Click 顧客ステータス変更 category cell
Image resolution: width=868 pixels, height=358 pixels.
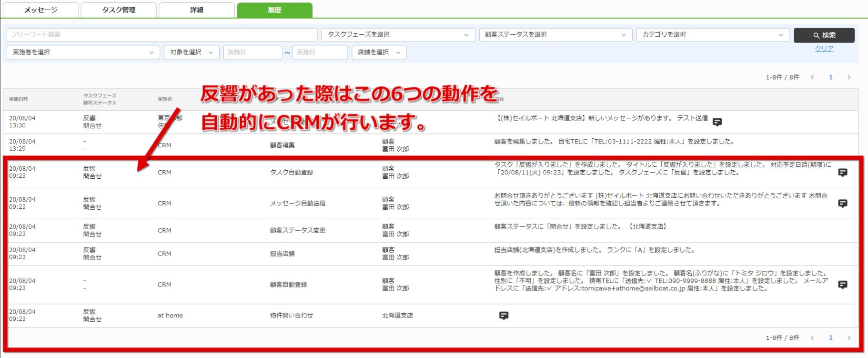298,231
